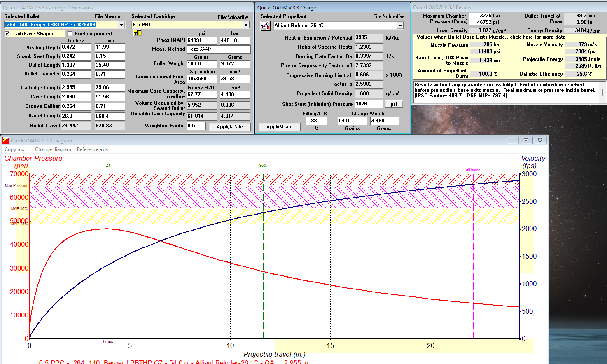Image resolution: width=607 pixels, height=364 pixels.
Task: Open the Selected Propellant dropdown arrow
Action: tap(399, 26)
